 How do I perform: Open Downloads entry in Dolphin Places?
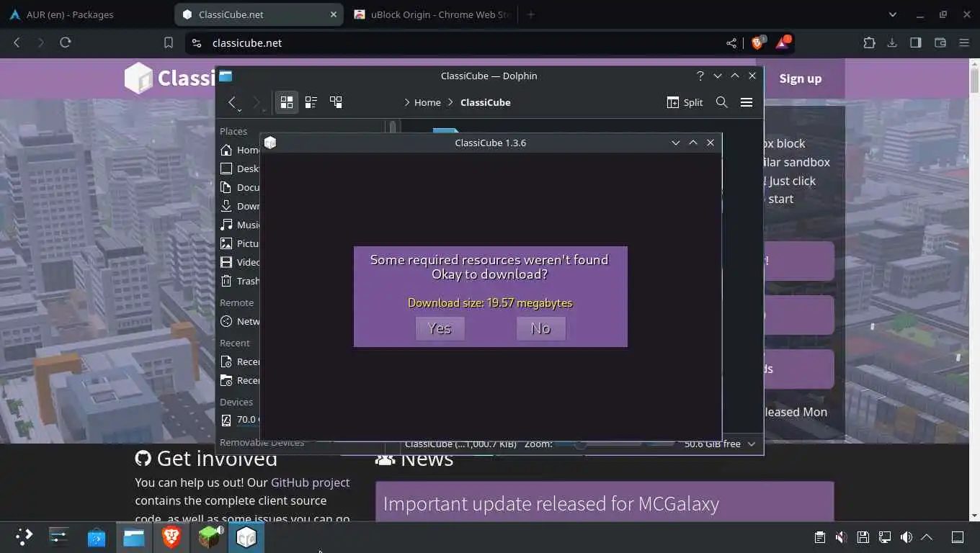tap(239, 206)
